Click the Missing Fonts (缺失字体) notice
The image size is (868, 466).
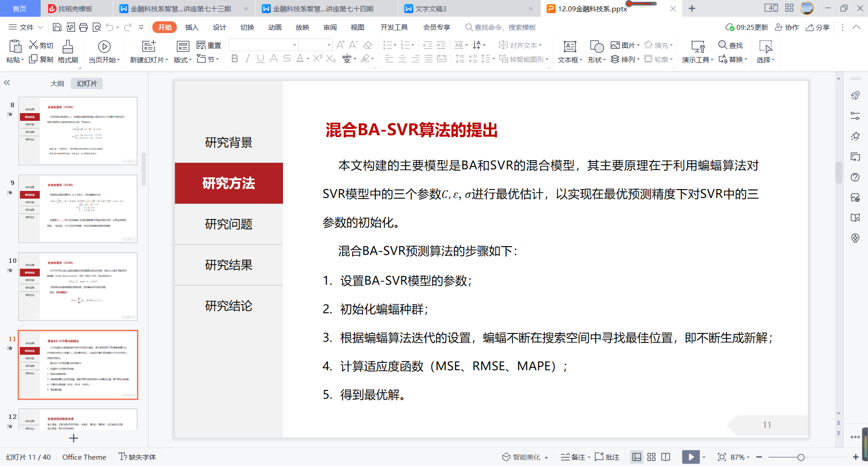tap(137, 457)
